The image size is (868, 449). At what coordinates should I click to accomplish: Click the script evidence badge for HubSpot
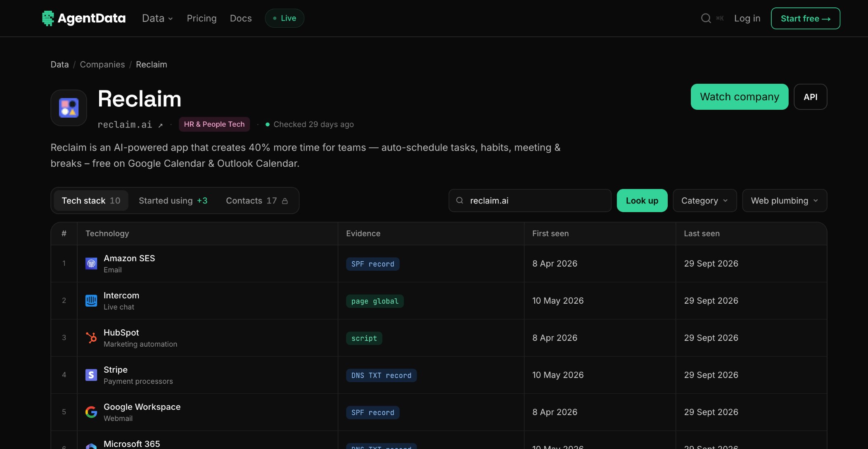click(x=364, y=338)
